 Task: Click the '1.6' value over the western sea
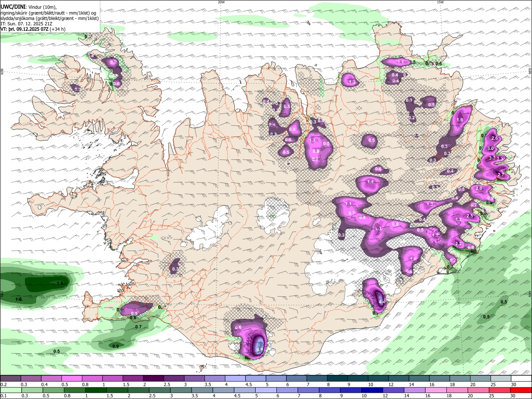59,283
